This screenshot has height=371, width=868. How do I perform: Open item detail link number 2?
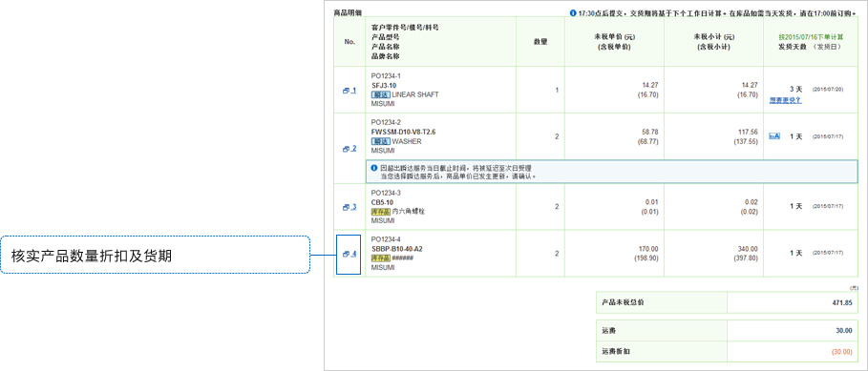[x=349, y=149]
